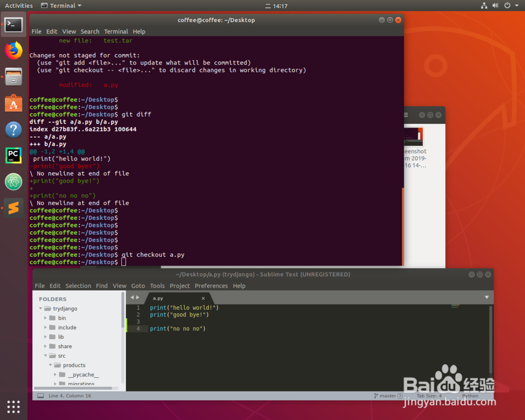Viewport: 525px width, 420px height.
Task: Click the Sublime sidebar horizontal scrollbar
Action: (x=73, y=388)
